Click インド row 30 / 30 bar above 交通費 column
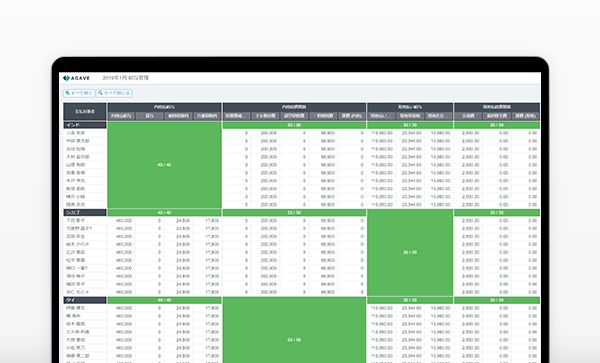Screen dimensions: 600x363 click(x=497, y=125)
